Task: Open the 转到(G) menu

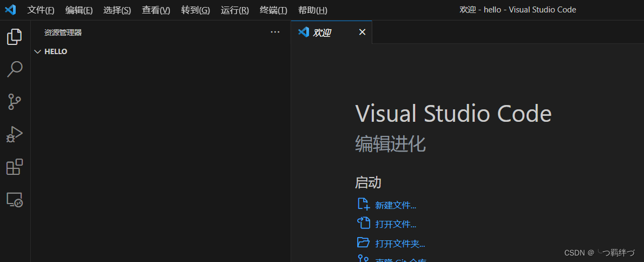Action: coord(195,10)
